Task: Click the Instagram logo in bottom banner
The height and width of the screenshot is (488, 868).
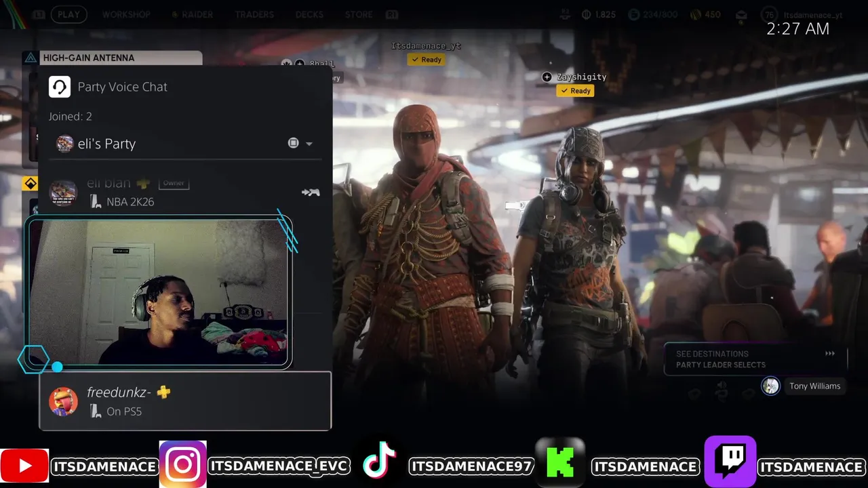Action: [183, 464]
